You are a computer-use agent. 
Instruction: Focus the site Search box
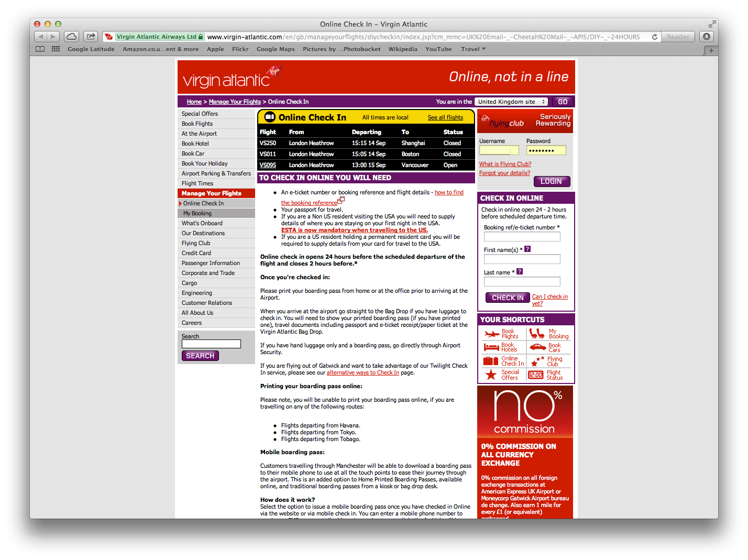211,344
